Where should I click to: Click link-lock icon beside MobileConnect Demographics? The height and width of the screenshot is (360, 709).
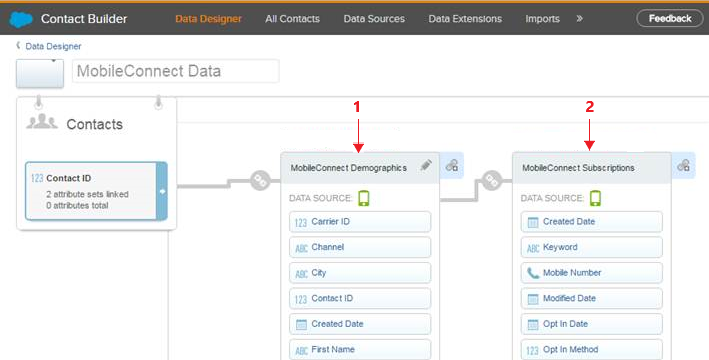pos(452,166)
